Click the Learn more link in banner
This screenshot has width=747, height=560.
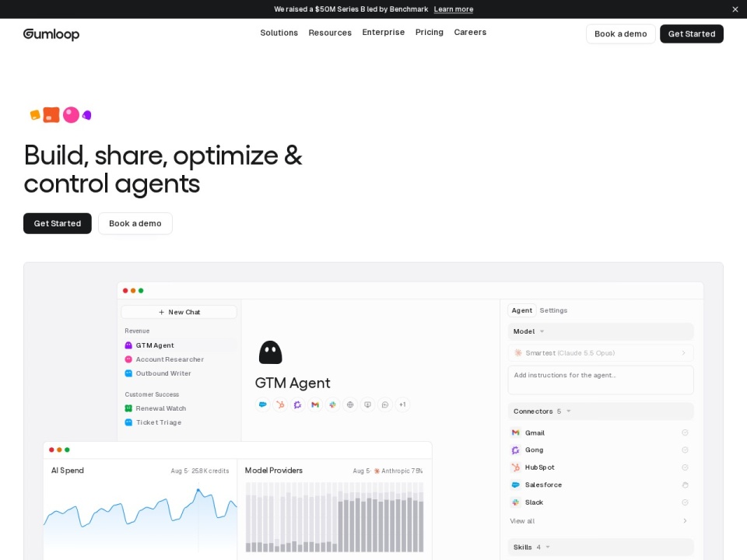point(454,9)
